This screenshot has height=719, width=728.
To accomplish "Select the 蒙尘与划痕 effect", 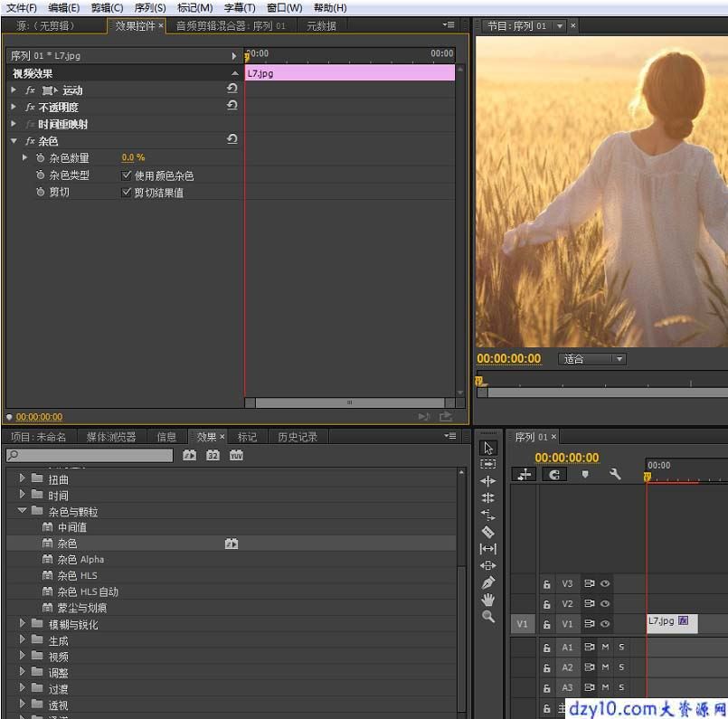I will pos(81,608).
